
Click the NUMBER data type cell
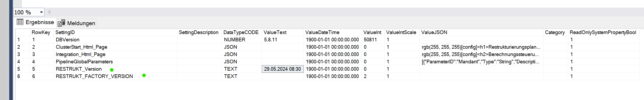(242, 40)
